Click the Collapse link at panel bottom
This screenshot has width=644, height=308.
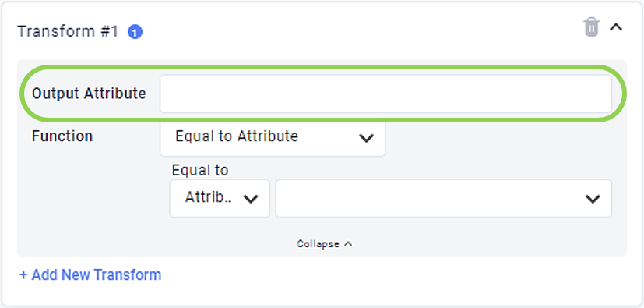(325, 244)
